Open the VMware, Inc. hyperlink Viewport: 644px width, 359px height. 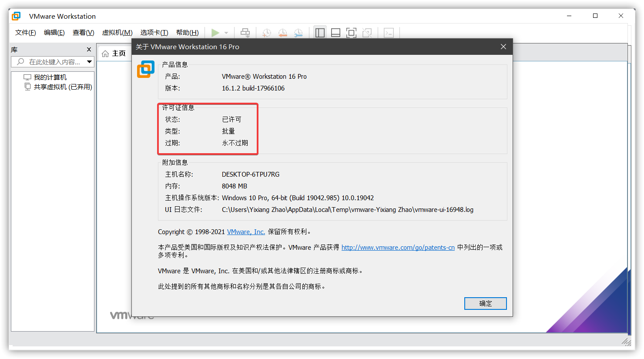(x=245, y=232)
